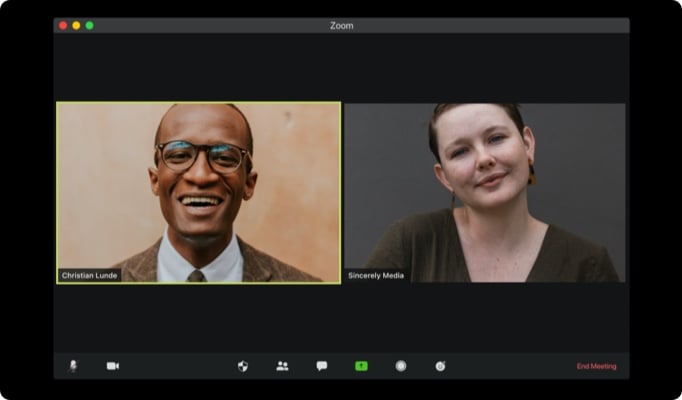682x400 pixels.
Task: Open the Chat bubble panel
Action: pos(322,366)
